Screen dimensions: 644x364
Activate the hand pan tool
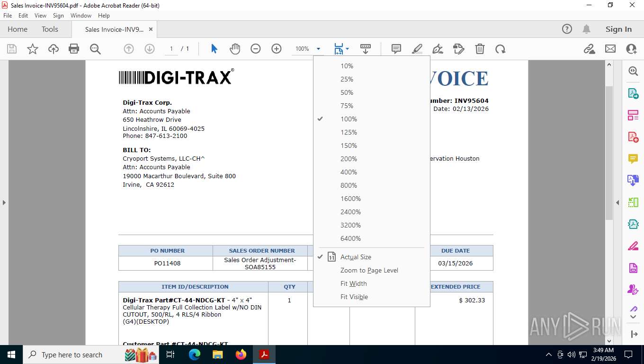pyautogui.click(x=235, y=49)
